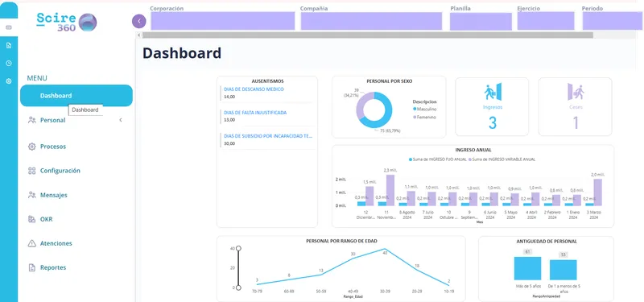Open the Periodo selector field
Screen dimensions: 644x302
[x=613, y=21]
